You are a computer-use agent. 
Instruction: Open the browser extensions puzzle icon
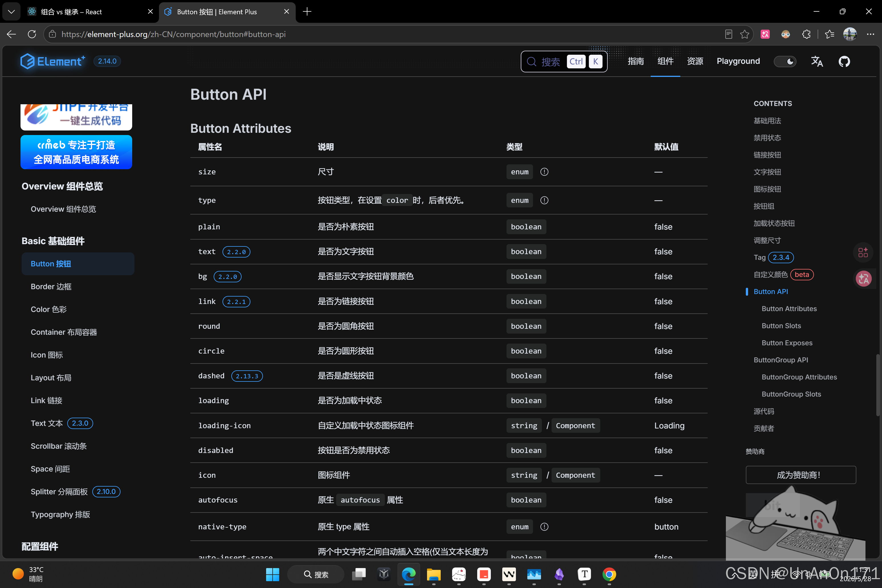coord(806,34)
